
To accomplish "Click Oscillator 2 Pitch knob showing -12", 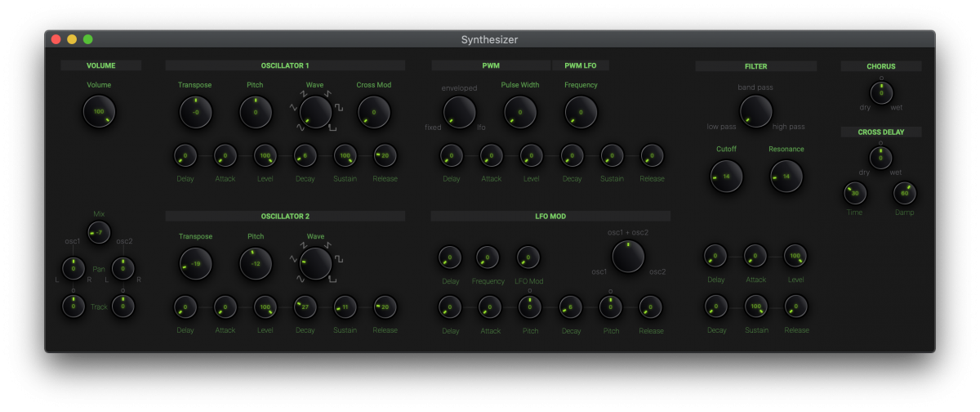I will tap(256, 263).
